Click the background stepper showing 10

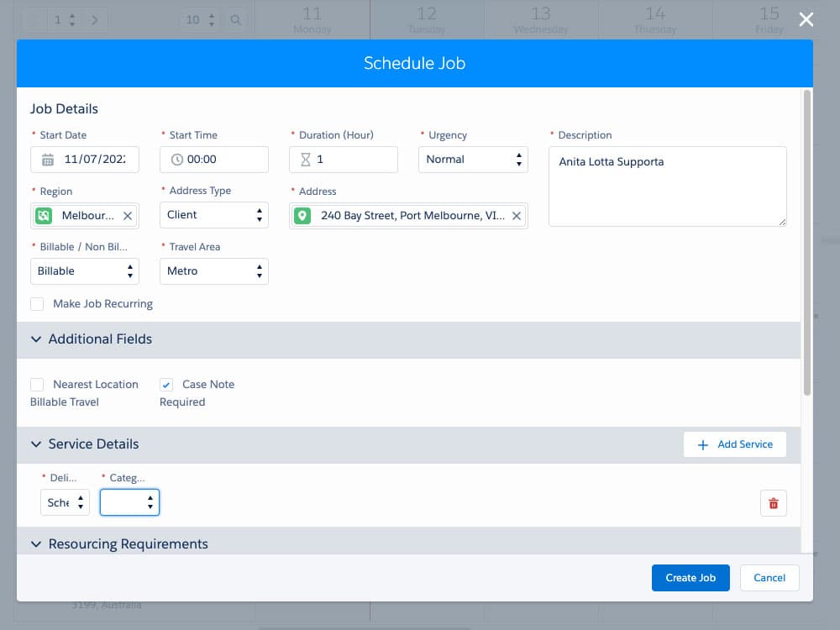200,20
